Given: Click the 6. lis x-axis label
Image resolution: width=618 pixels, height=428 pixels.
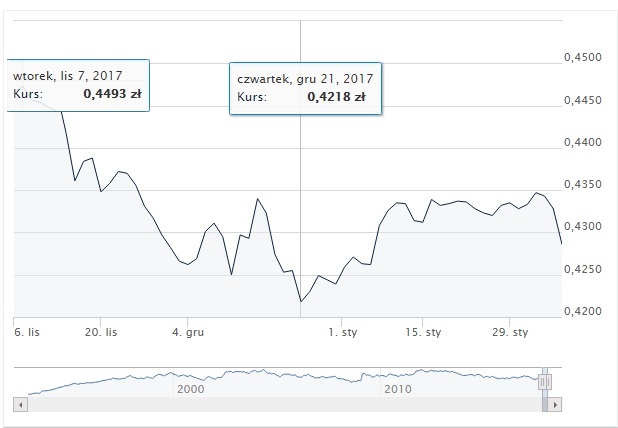Looking at the screenshot, I should pyautogui.click(x=27, y=332).
